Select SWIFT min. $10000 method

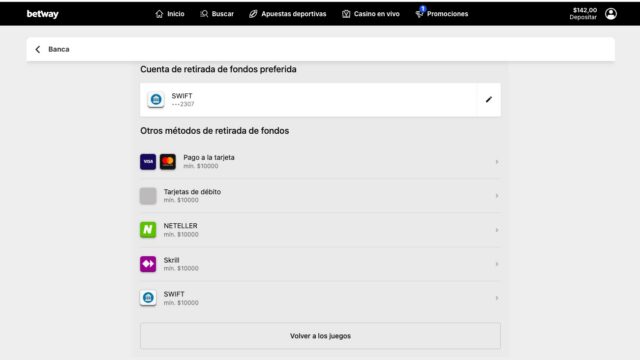[320, 298]
